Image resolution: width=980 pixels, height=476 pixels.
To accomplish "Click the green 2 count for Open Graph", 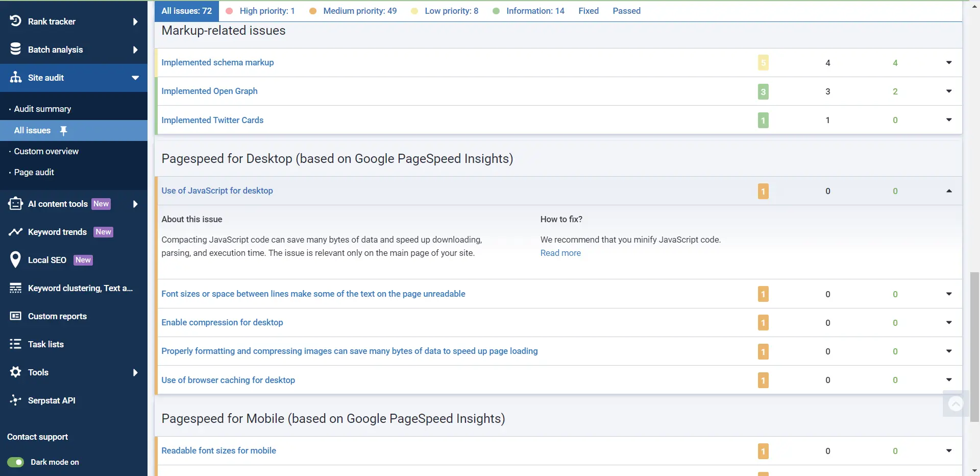I will click(x=895, y=91).
